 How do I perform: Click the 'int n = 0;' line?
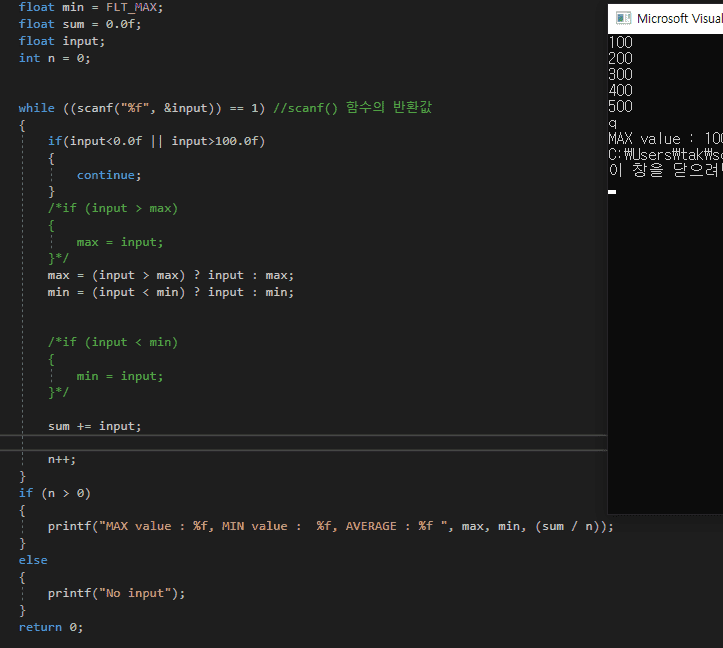coord(54,58)
